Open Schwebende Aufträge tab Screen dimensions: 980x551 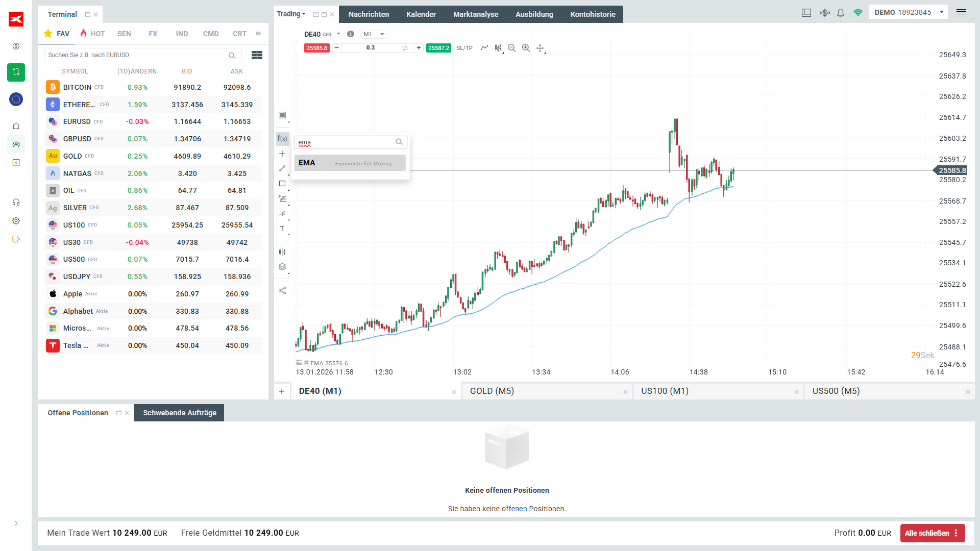(179, 413)
